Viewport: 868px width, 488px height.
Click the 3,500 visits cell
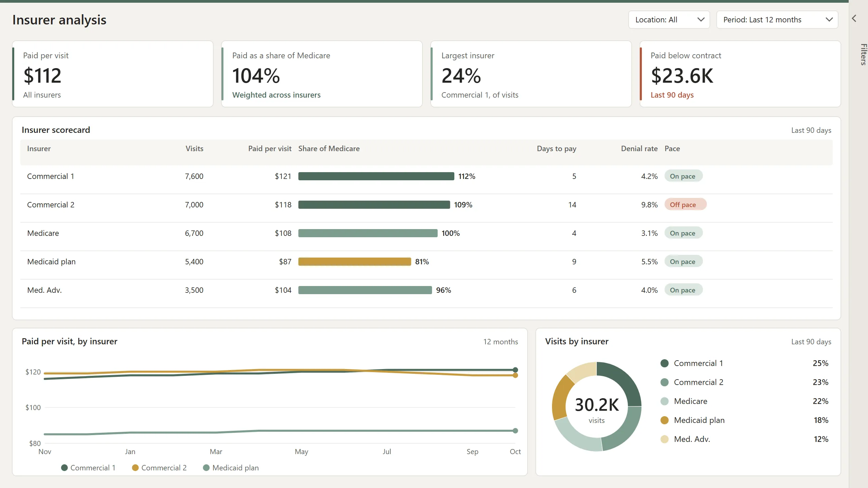(x=194, y=290)
